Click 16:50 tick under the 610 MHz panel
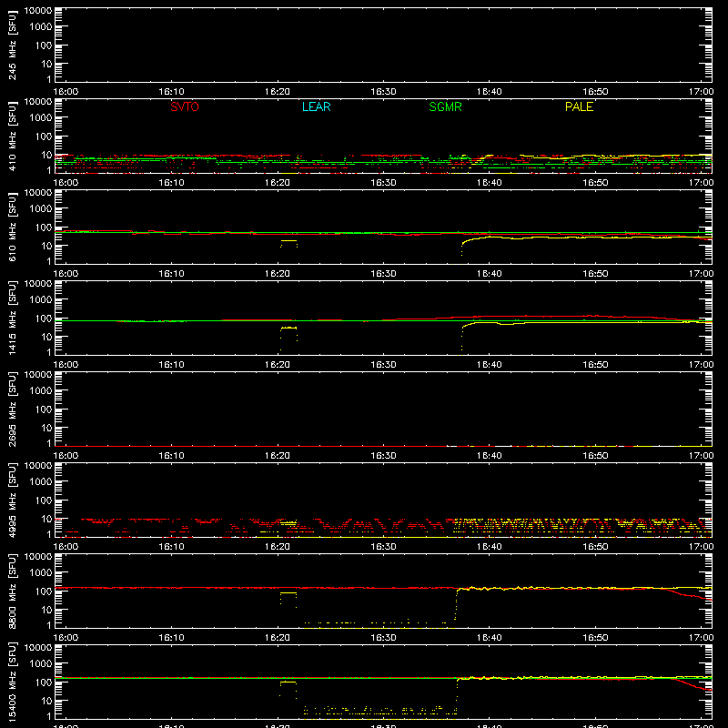This screenshot has height=728, width=728. click(x=595, y=274)
